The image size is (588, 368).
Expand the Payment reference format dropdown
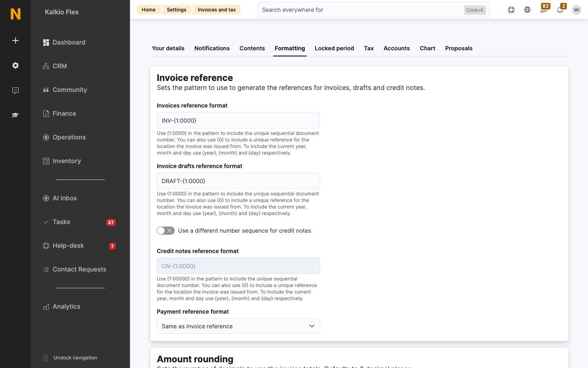(238, 326)
